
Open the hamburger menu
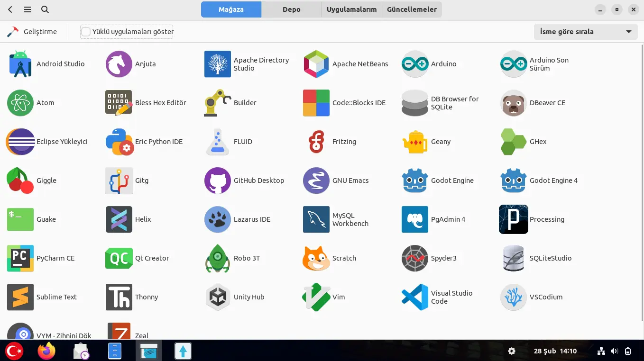click(x=28, y=9)
